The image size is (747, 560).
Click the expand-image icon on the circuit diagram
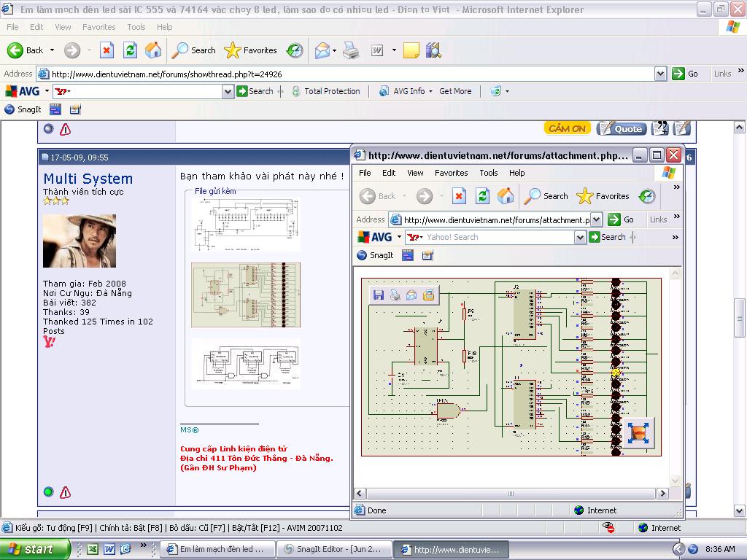[x=639, y=432]
